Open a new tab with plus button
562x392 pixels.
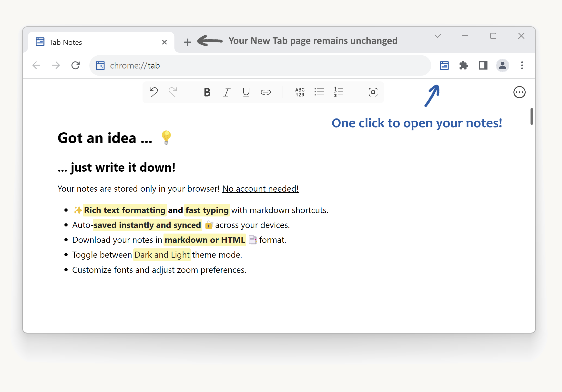pos(187,42)
